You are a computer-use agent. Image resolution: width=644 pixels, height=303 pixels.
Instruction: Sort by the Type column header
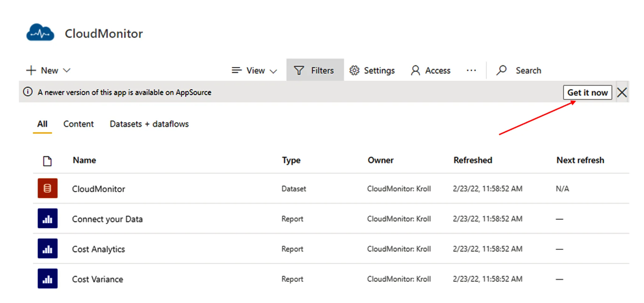[x=291, y=160]
